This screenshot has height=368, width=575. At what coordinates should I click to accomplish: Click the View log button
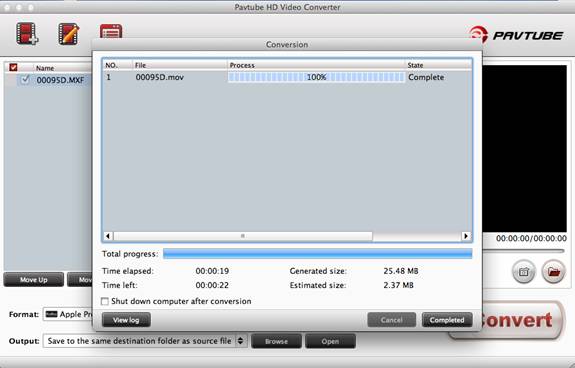(x=126, y=320)
